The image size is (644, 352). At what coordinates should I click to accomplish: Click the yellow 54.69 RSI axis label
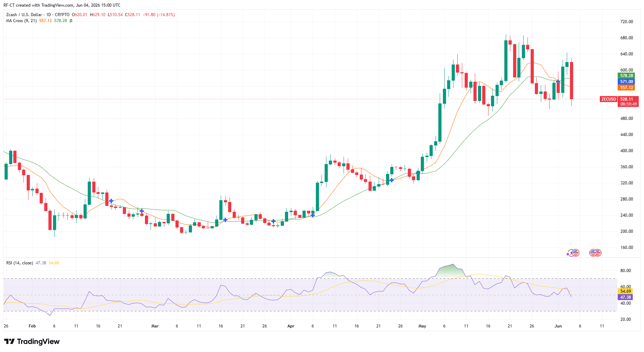pyautogui.click(x=625, y=291)
